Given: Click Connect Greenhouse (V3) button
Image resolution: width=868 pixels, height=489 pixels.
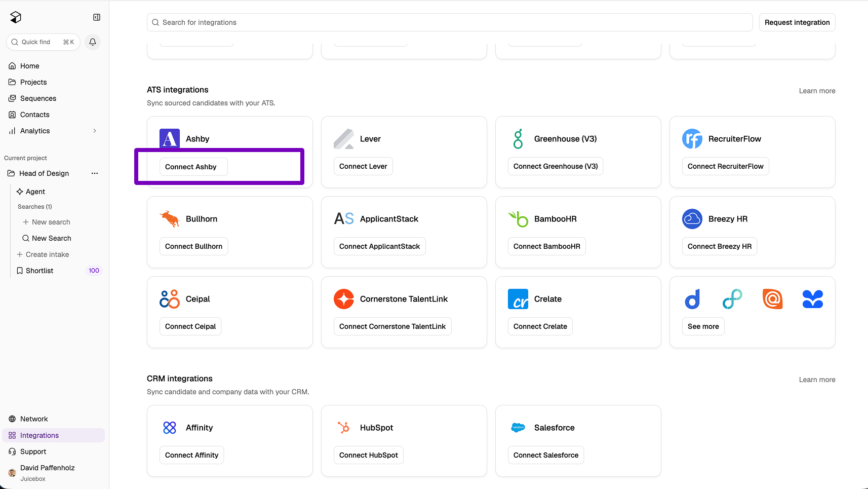Looking at the screenshot, I should [x=556, y=166].
